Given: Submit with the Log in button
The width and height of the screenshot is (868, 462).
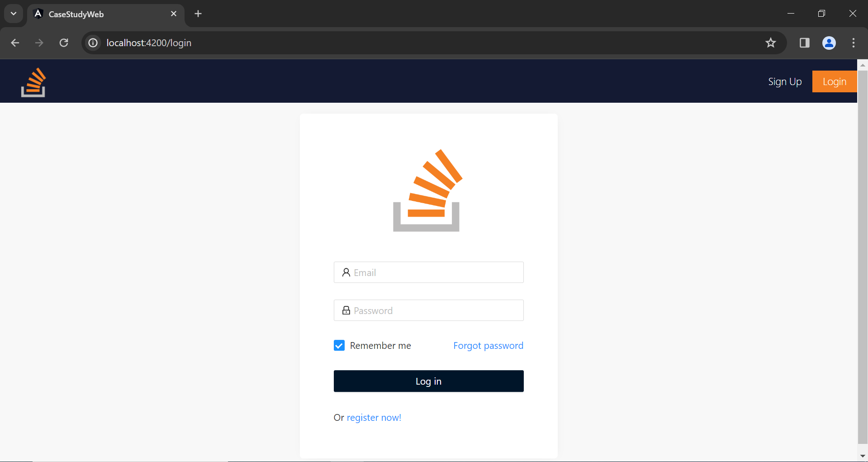Looking at the screenshot, I should tap(428, 381).
